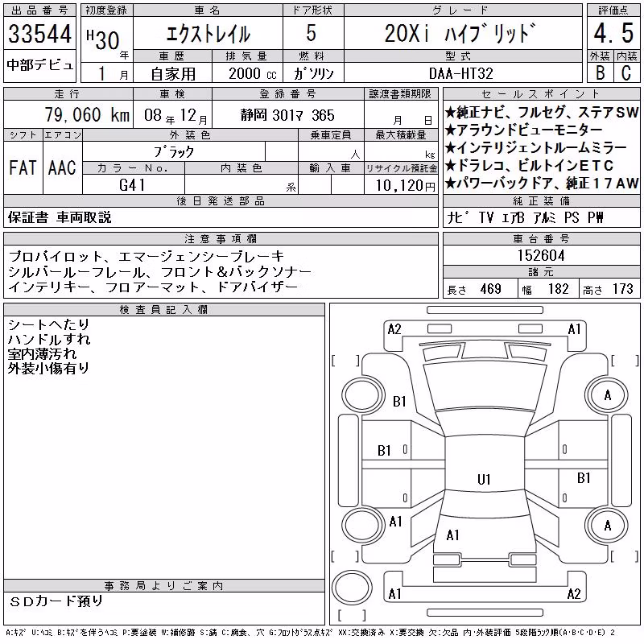Click the セールスポイント header
This screenshot has height=644, width=644.
pyautogui.click(x=541, y=94)
